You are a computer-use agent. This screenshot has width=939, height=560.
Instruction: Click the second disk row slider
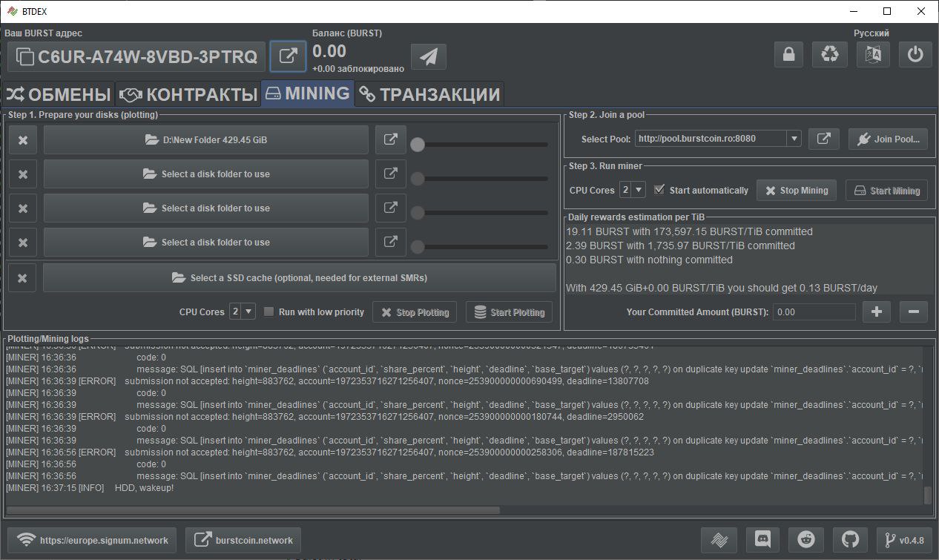click(x=480, y=178)
